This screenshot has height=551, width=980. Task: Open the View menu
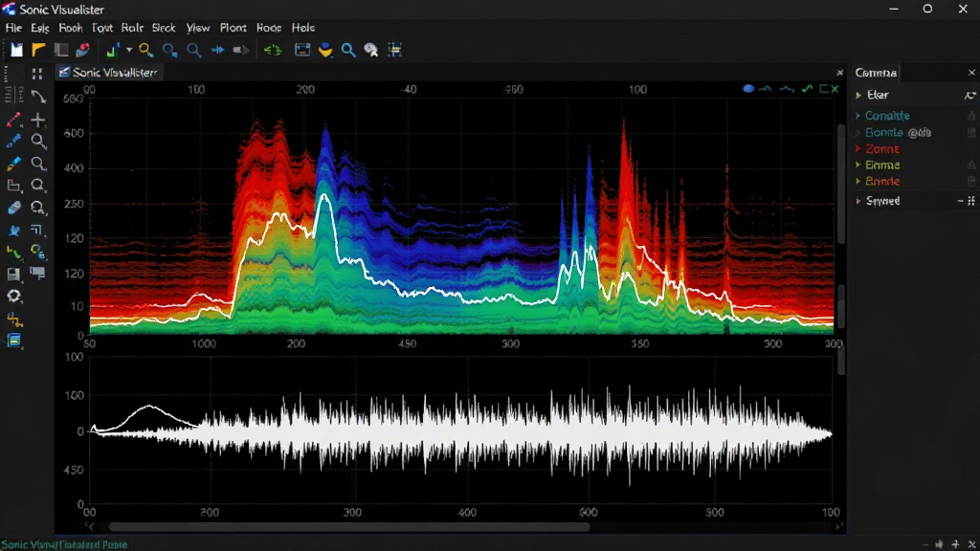pos(197,28)
